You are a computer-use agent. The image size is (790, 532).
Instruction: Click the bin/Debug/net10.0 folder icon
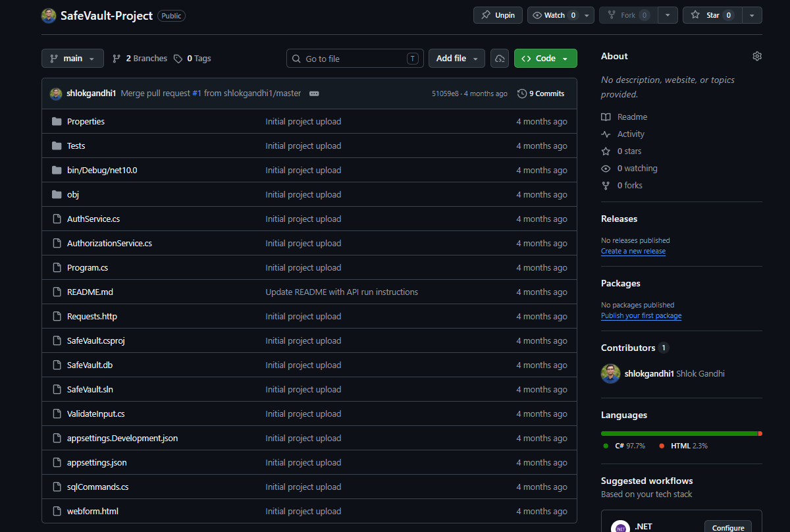click(57, 170)
